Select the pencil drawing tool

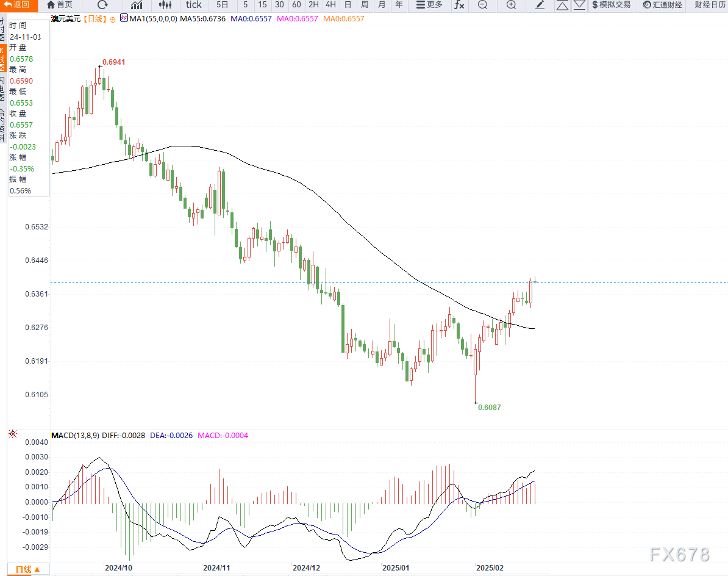pyautogui.click(x=540, y=5)
